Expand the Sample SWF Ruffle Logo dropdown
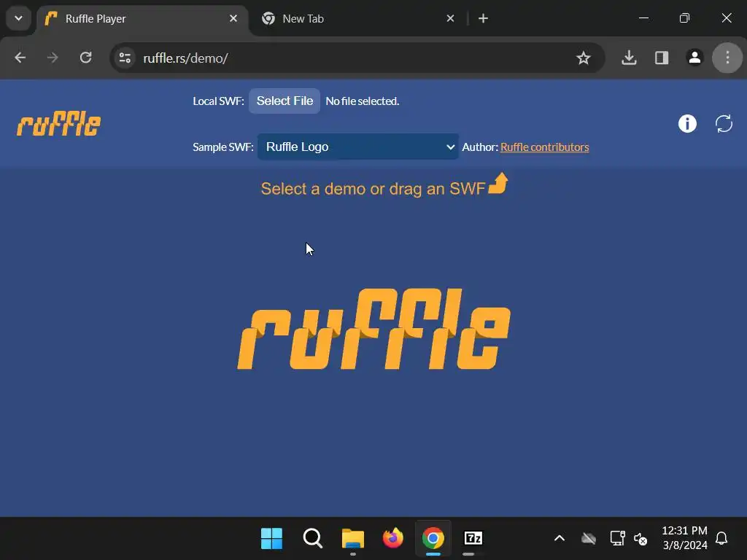Screen dimensions: 747x560 (358, 147)
